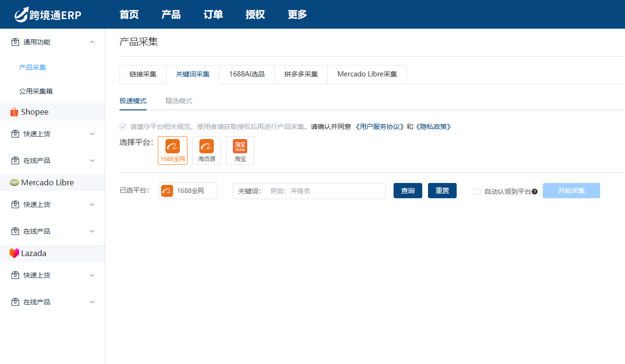Screen dimensions: 625x364
Task: Toggle the platform rules agreement checkbox
Action: pos(123,127)
